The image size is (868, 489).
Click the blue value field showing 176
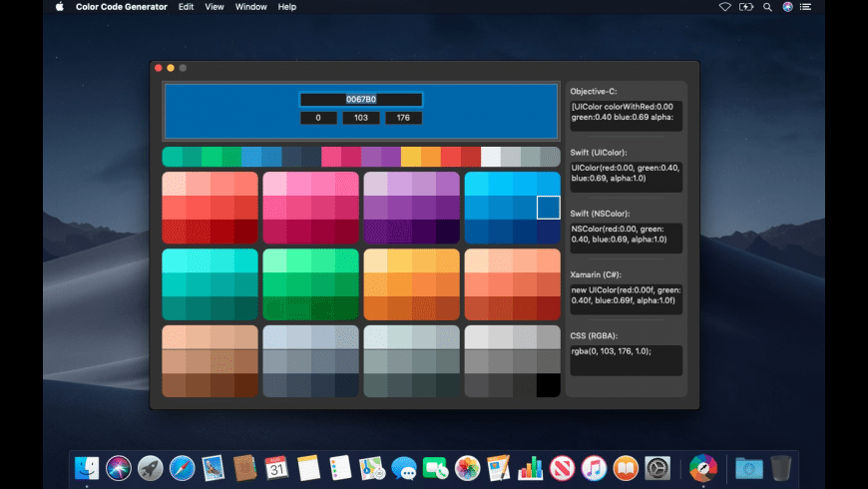pyautogui.click(x=403, y=118)
